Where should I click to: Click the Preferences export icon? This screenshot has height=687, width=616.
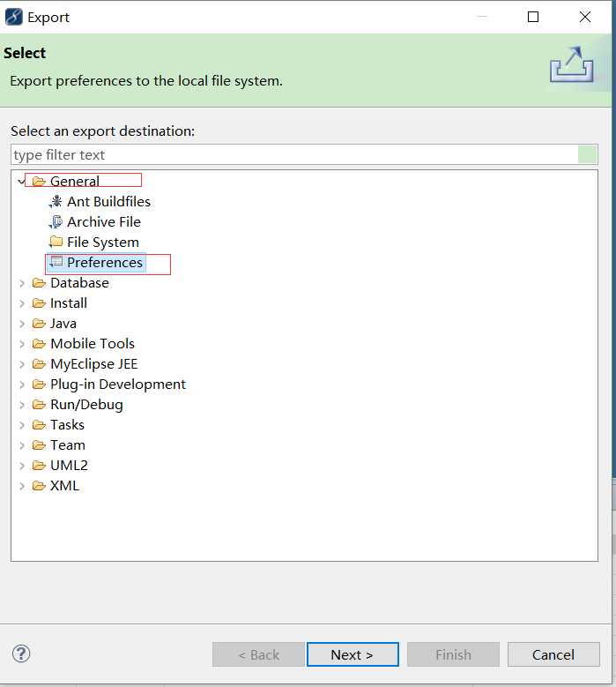point(56,262)
